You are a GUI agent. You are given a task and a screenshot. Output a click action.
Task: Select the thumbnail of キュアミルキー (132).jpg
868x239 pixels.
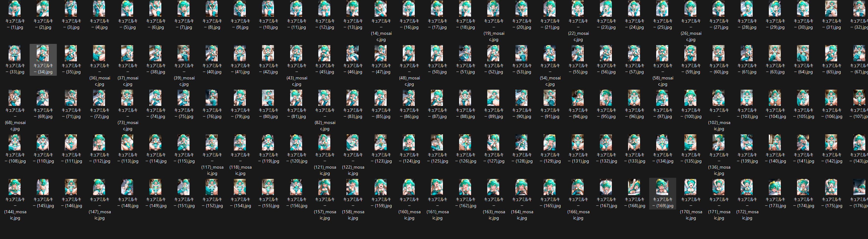click(606, 142)
